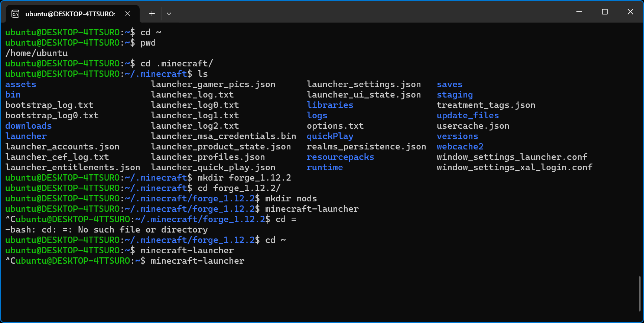Screen dimensions: 644x323
Task: Click 'options.txt' in the listing
Action: click(x=335, y=126)
